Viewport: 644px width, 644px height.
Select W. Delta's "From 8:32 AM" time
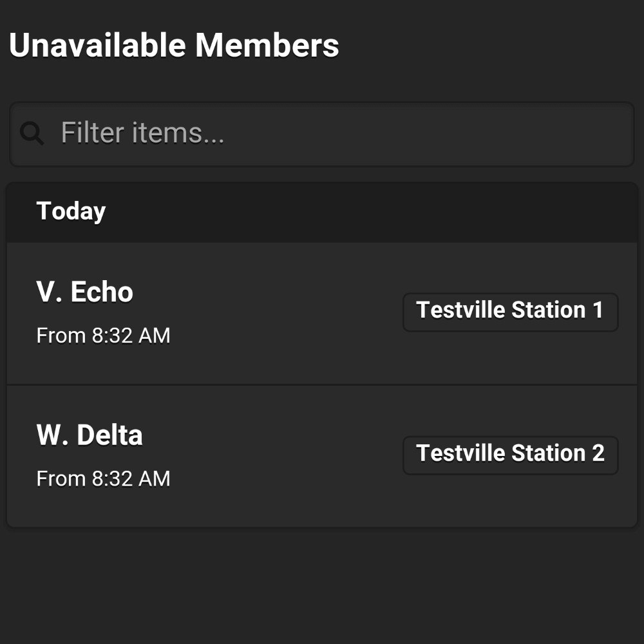[x=103, y=478]
